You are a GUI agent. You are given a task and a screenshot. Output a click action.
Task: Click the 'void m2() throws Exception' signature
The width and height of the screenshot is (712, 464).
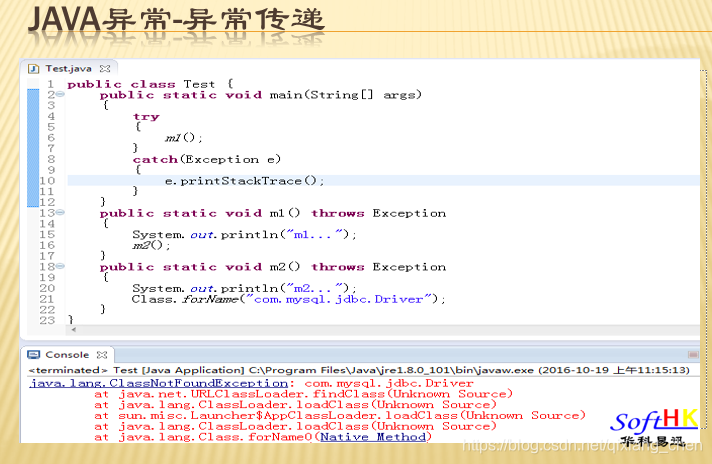point(273,267)
